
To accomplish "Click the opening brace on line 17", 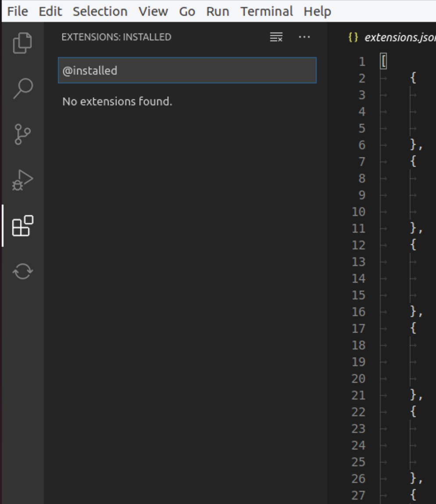I will (413, 328).
